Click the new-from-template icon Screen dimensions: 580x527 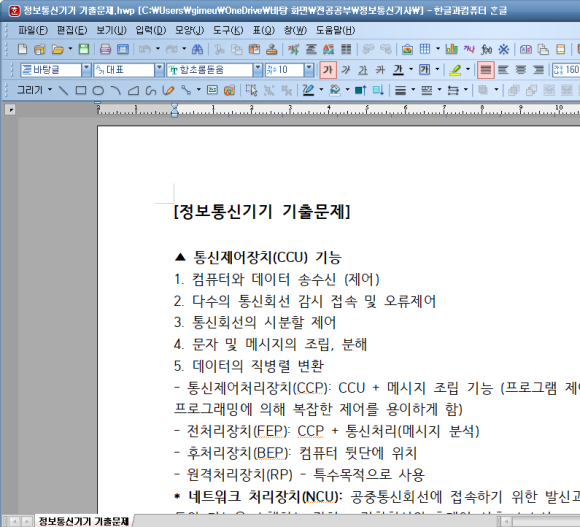(40, 49)
